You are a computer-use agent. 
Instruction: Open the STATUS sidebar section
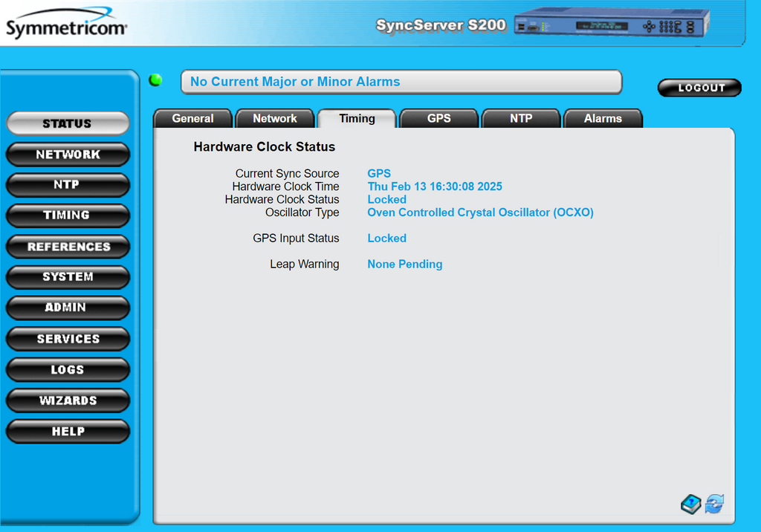(x=68, y=123)
